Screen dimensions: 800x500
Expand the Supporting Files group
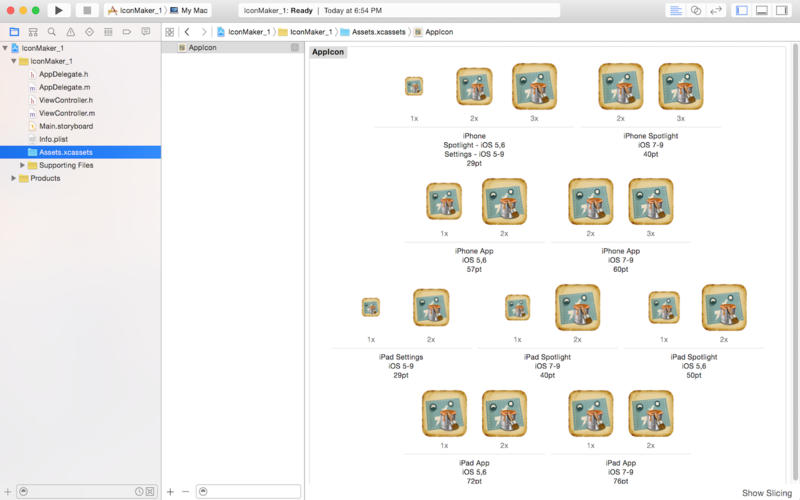[22, 165]
